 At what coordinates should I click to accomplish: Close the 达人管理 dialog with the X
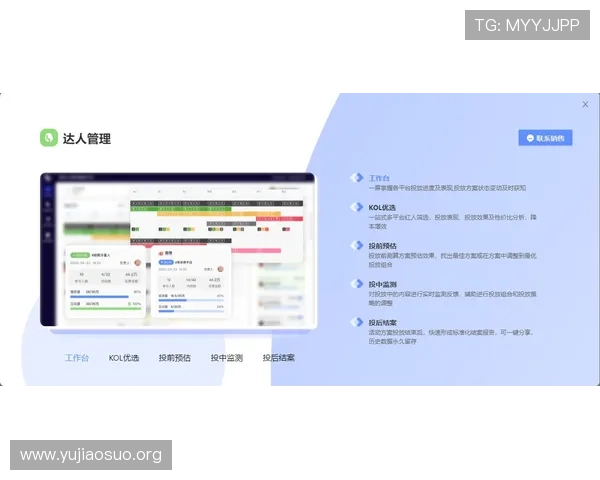[x=585, y=104]
